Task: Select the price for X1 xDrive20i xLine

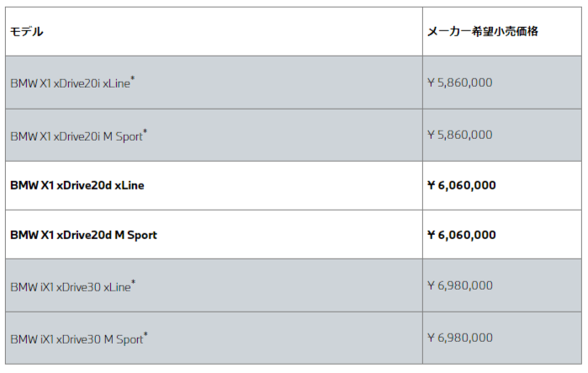Action: (x=459, y=83)
